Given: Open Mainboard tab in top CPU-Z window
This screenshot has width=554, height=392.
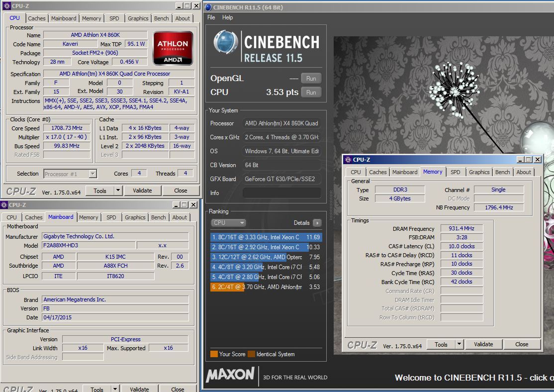Looking at the screenshot, I should click(x=64, y=18).
